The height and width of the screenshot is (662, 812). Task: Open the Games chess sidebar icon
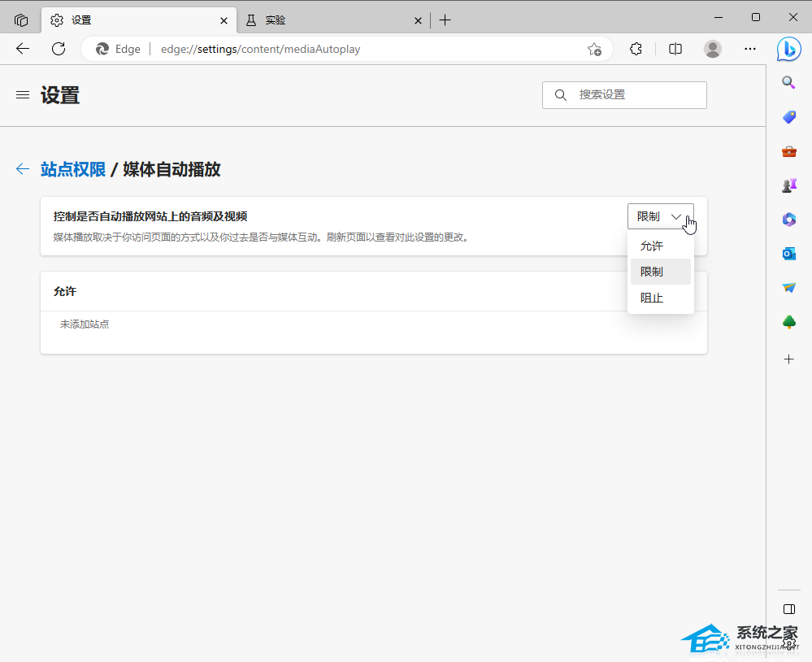tap(788, 185)
